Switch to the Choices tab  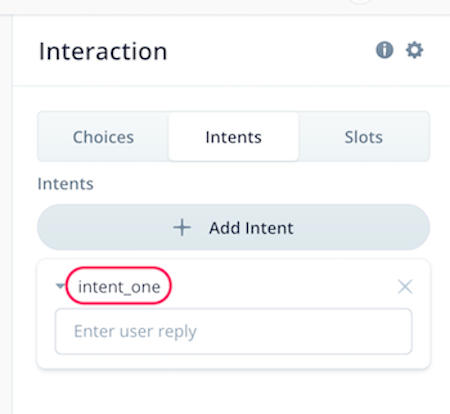103,137
